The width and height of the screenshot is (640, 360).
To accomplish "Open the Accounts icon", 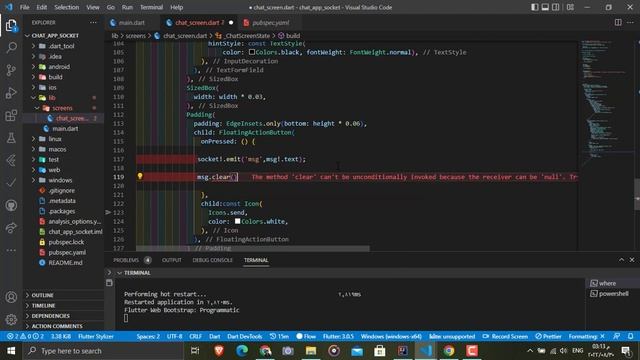I will [x=11, y=297].
